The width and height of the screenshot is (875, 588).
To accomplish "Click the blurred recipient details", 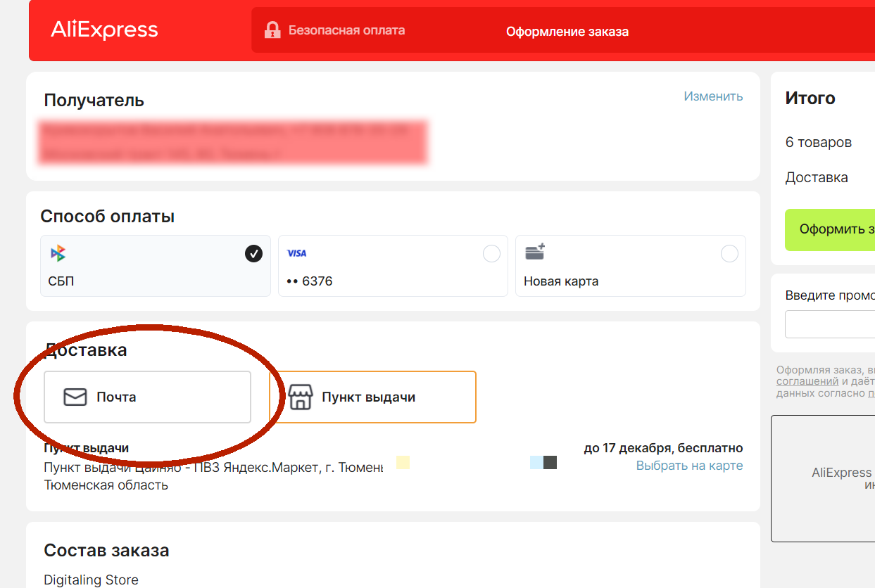I will (x=232, y=142).
